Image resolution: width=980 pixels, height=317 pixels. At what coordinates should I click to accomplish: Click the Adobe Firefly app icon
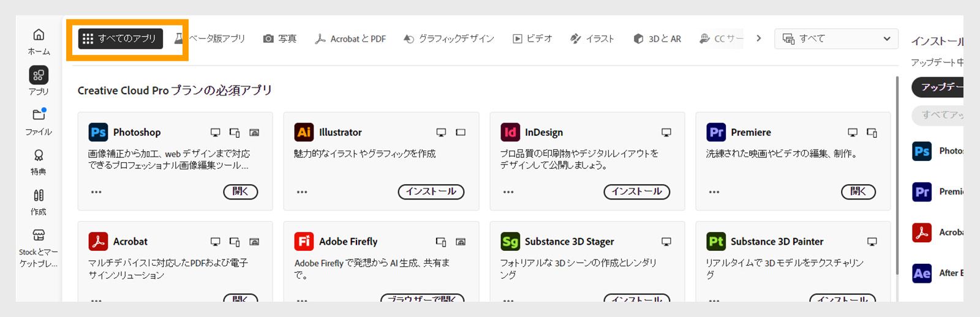[304, 242]
